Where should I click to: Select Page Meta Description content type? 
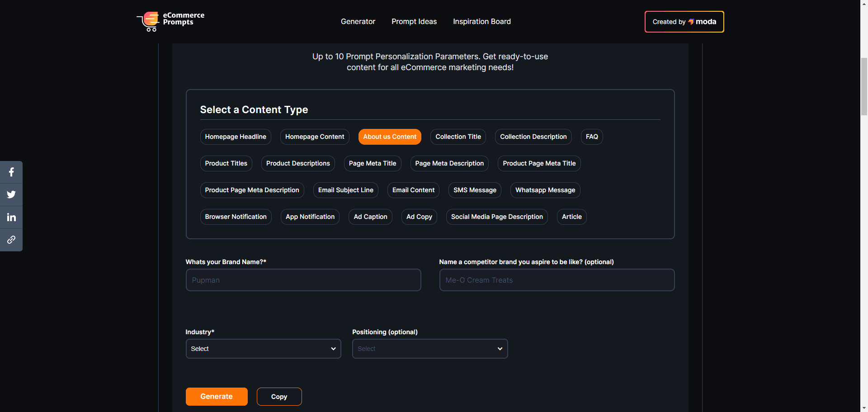point(449,163)
